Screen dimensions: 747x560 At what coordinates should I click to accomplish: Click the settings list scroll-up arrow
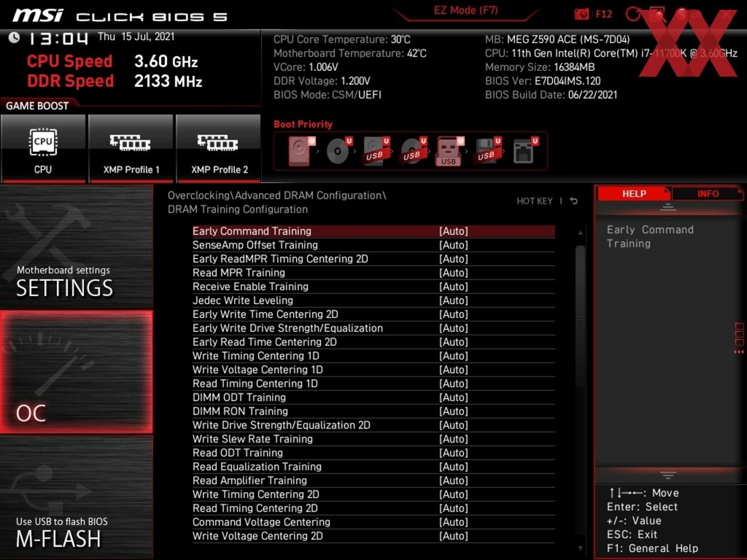pos(580,232)
